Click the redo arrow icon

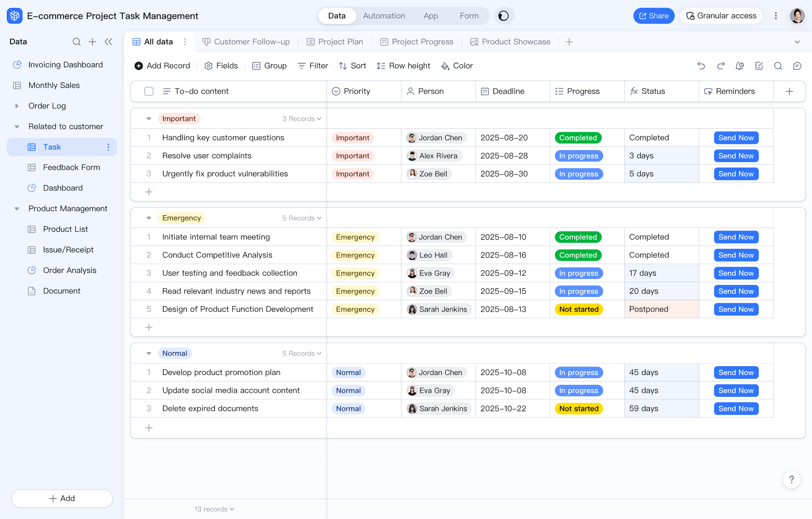click(721, 66)
